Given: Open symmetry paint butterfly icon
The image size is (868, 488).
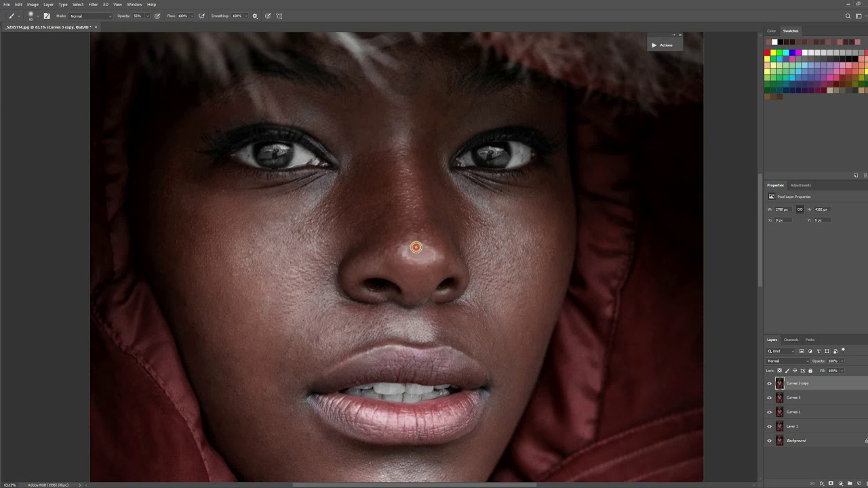Looking at the screenshot, I should pyautogui.click(x=279, y=16).
